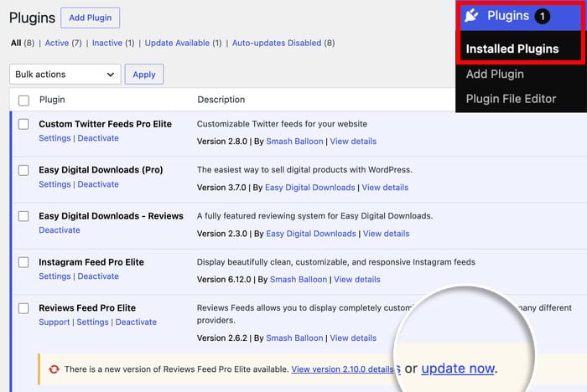
Task: Click the update refresh icon in notice
Action: (x=54, y=369)
